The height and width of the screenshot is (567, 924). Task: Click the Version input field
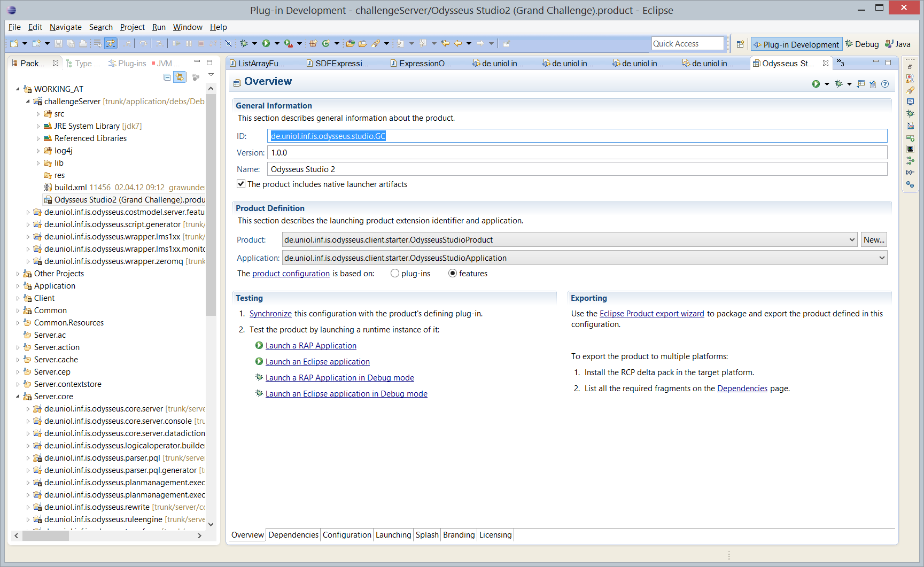(577, 153)
